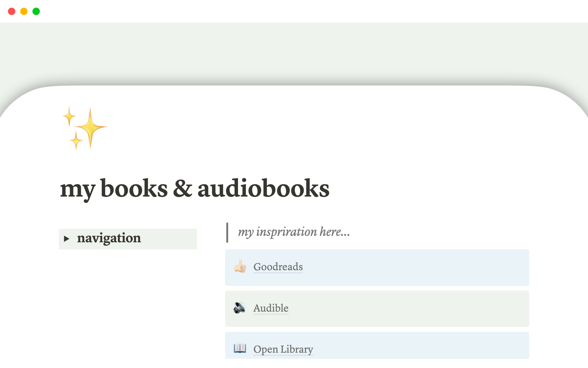588x368 pixels.
Task: Click the quote block reading my inspiration here
Action: click(294, 232)
